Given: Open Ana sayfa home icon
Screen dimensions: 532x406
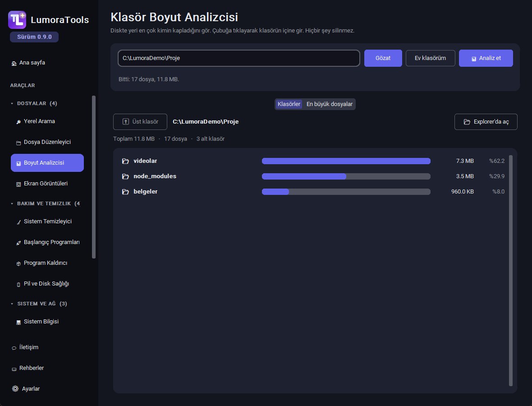Looking at the screenshot, I should [x=14, y=63].
